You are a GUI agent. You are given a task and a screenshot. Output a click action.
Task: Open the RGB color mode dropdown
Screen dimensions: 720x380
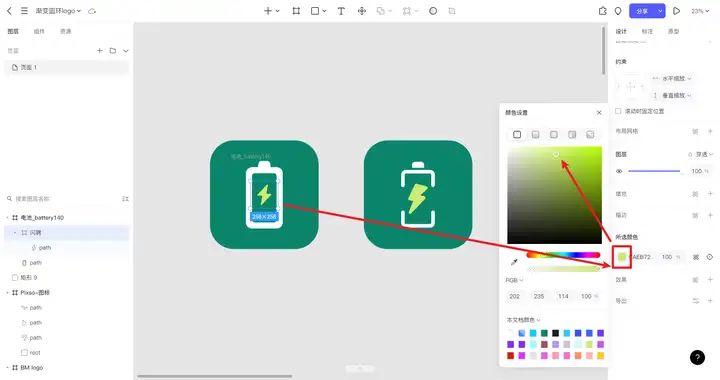click(514, 280)
